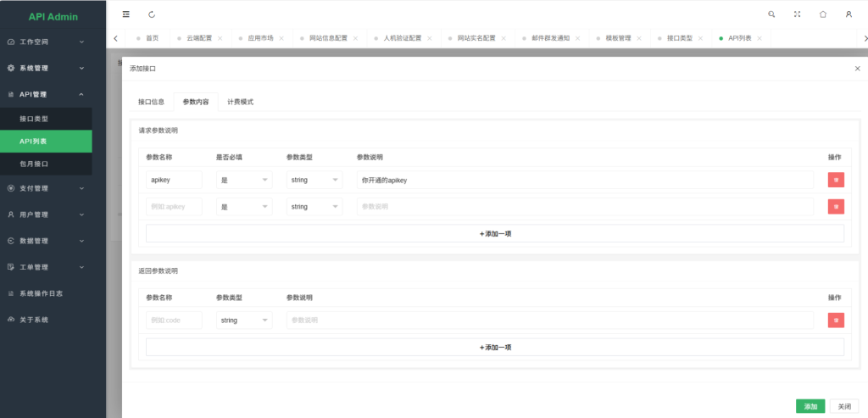Focus the 例如:code return name field
Viewport: 868px width, 418px height.
pyautogui.click(x=175, y=320)
